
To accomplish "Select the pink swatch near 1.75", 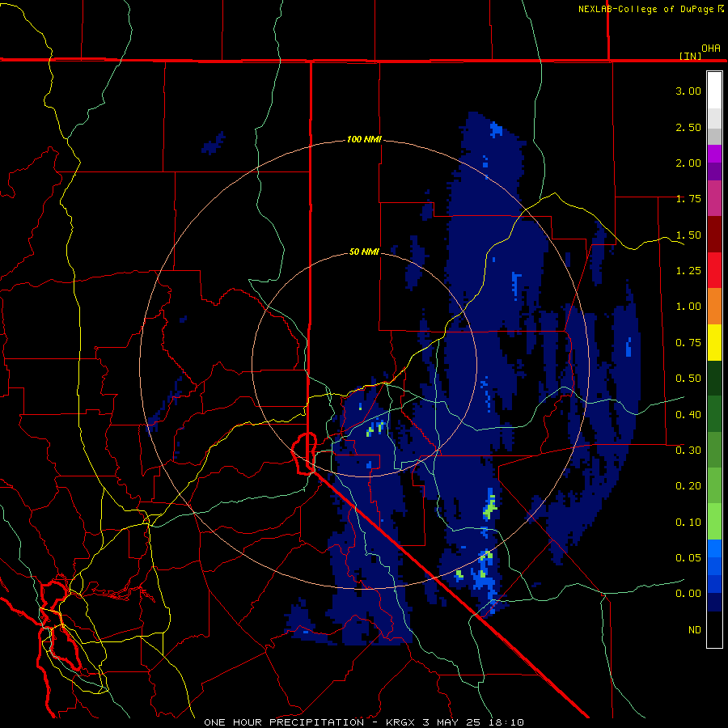I will pyautogui.click(x=714, y=198).
